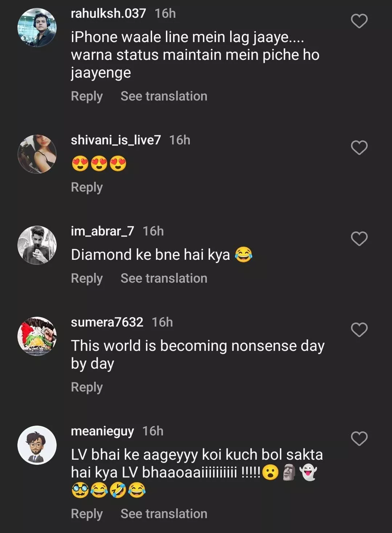
Task: View sumera7632's profile photo
Action: coord(37,336)
